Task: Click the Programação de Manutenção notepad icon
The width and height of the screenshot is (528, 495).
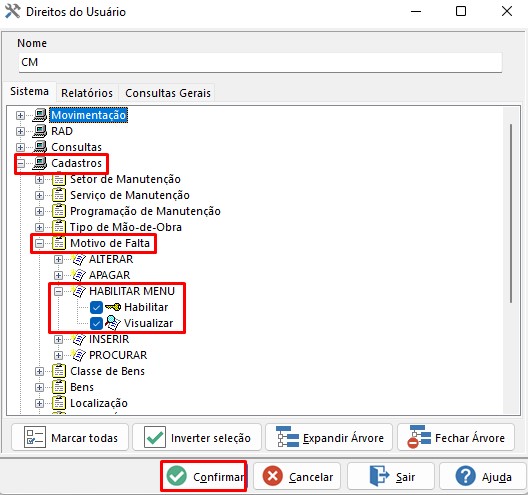Action: click(59, 211)
